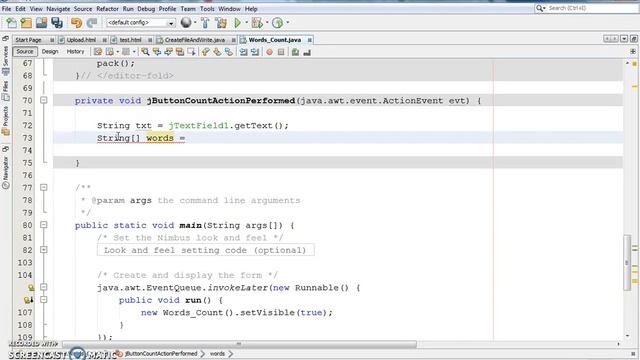
Task: Click the Clean and Build Project icon
Action: point(221,23)
